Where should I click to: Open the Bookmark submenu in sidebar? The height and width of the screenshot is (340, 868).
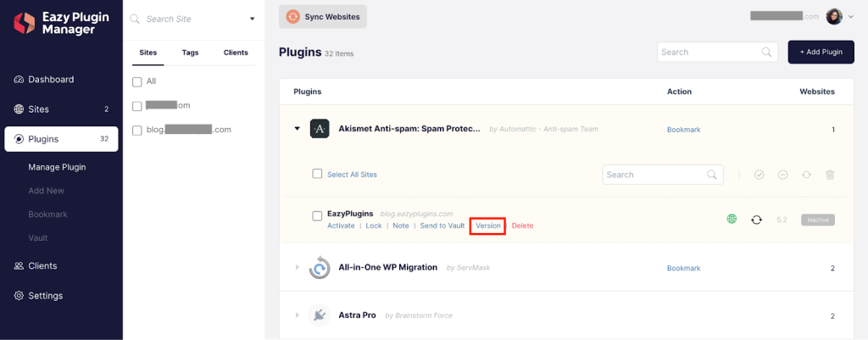pos(47,214)
